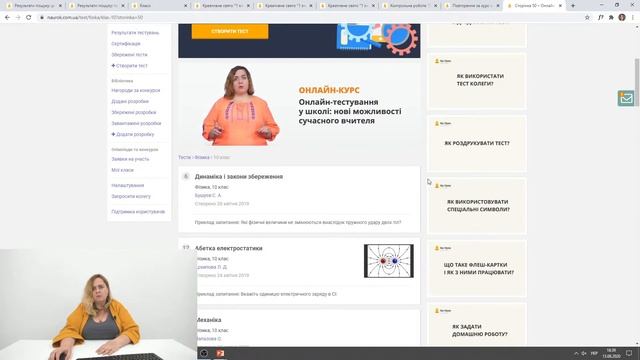Open the green envelope message widget
Screen dimensions: 640x360
point(626,98)
